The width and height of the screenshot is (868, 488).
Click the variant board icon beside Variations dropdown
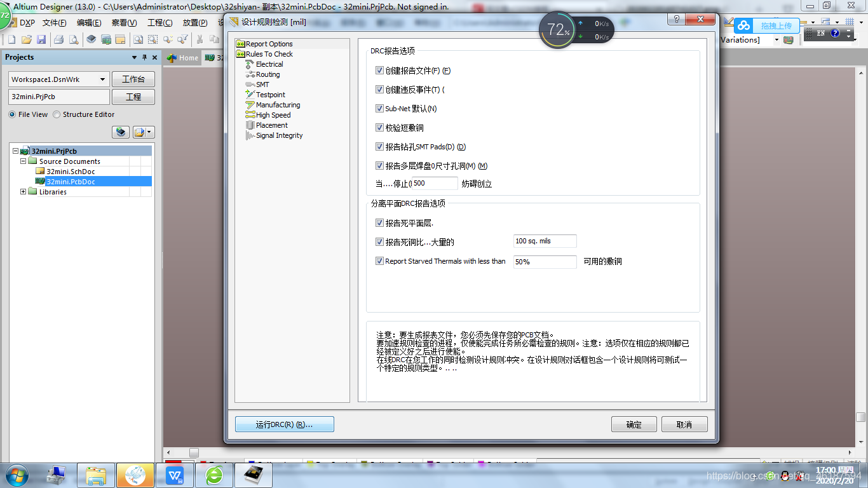[x=789, y=39]
